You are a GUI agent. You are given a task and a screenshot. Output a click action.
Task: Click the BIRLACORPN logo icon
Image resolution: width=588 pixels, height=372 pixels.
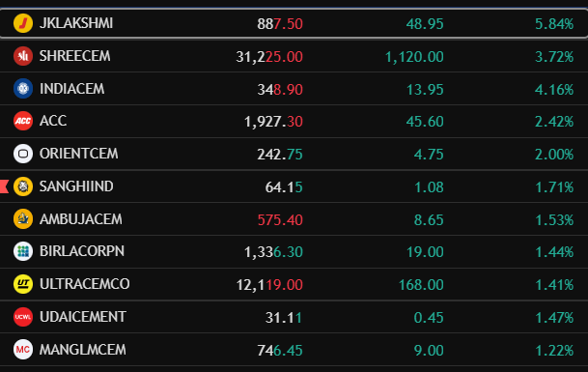tap(23, 251)
